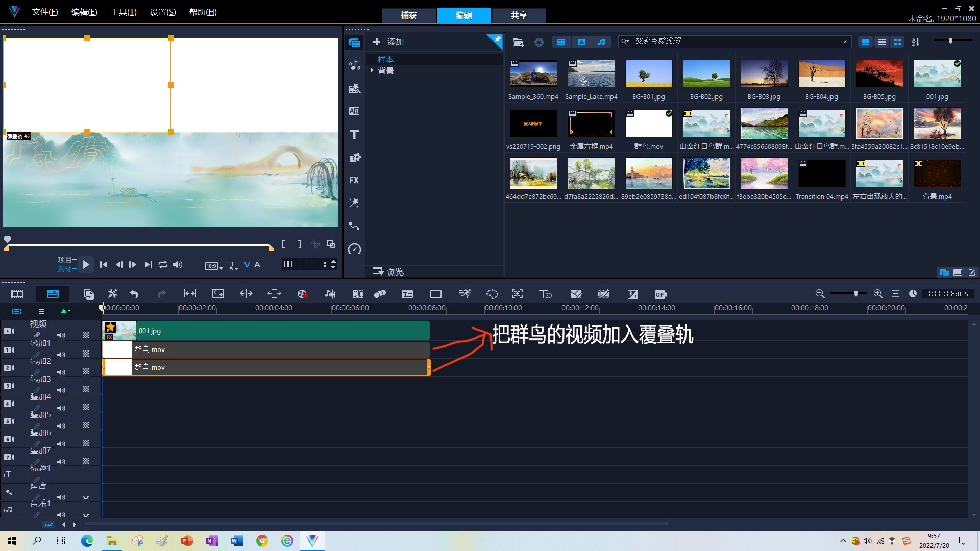The width and height of the screenshot is (980, 551).
Task: Expand the 声音 voice track chevron
Action: pyautogui.click(x=86, y=497)
